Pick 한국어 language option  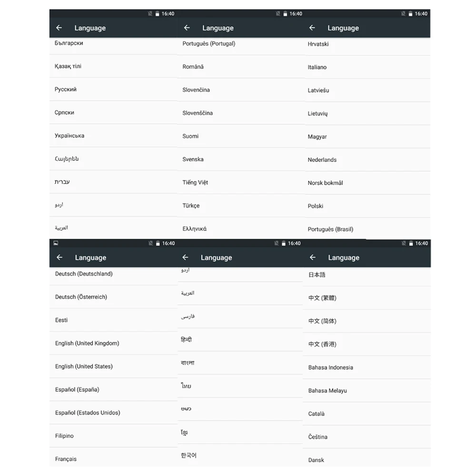coord(240,456)
